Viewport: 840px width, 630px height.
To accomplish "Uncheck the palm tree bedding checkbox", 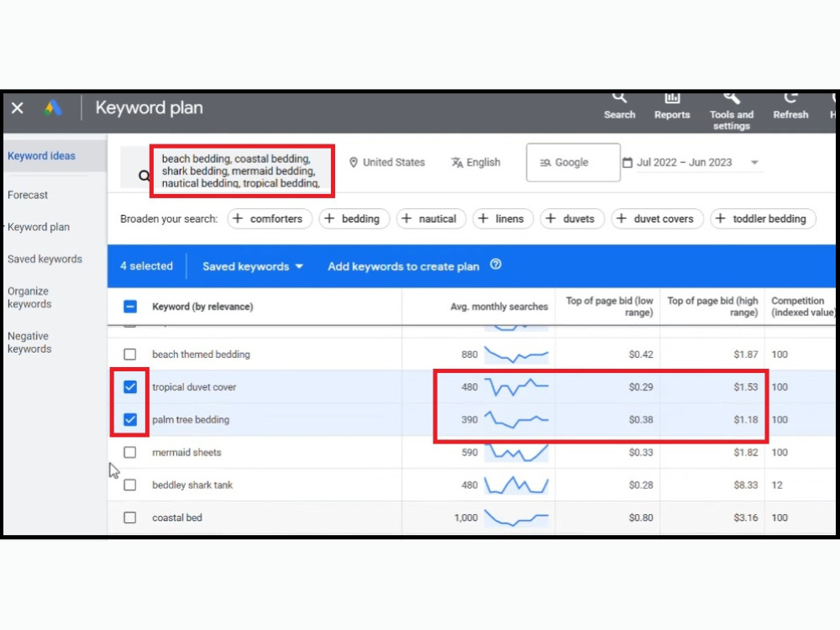I will [x=129, y=419].
